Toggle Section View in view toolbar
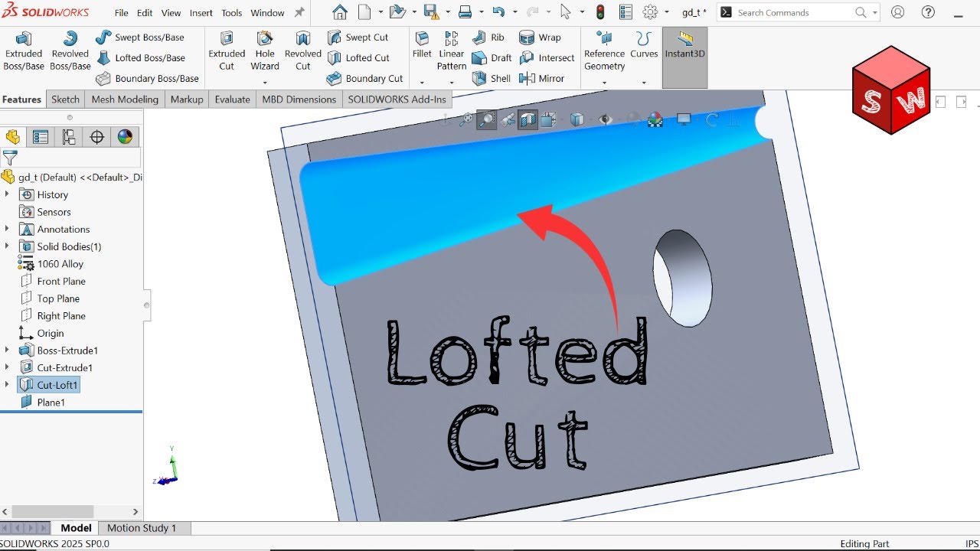Viewport: 980px width, 551px height. pyautogui.click(x=528, y=119)
